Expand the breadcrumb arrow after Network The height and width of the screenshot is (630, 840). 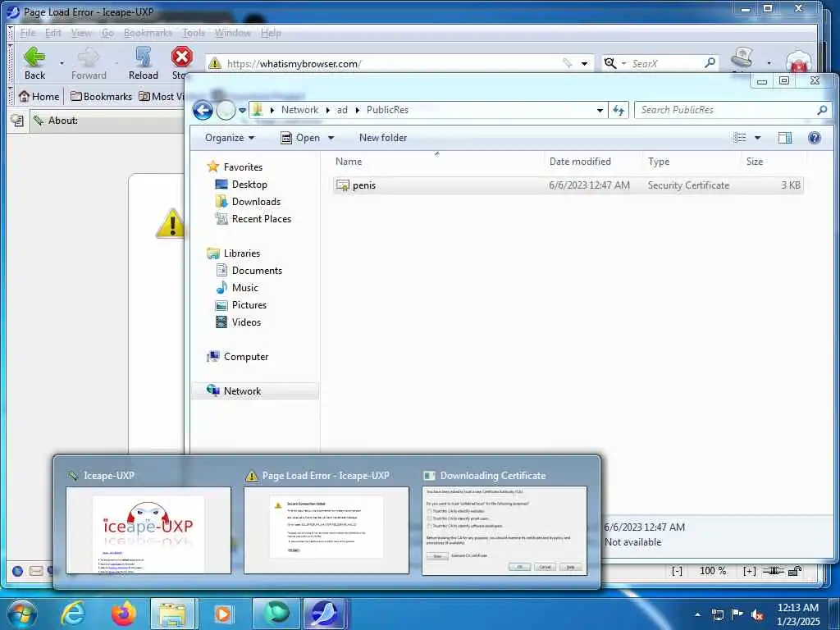[328, 110]
